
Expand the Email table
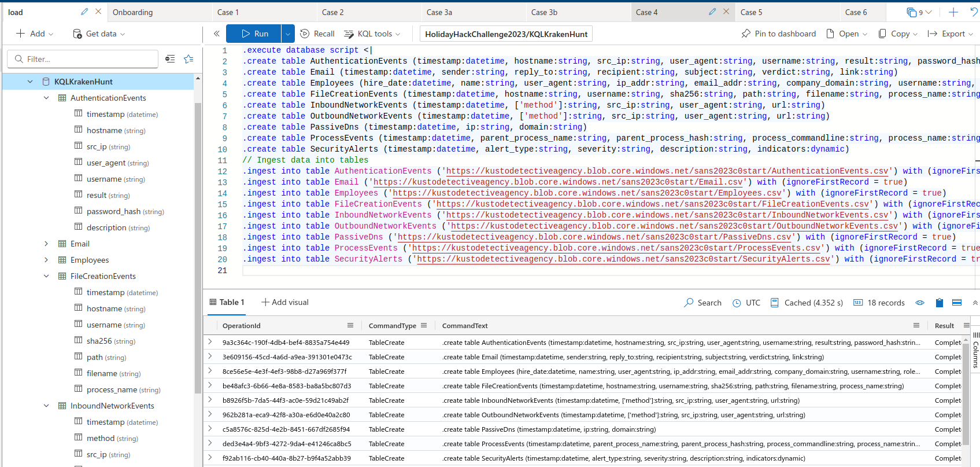(46, 244)
